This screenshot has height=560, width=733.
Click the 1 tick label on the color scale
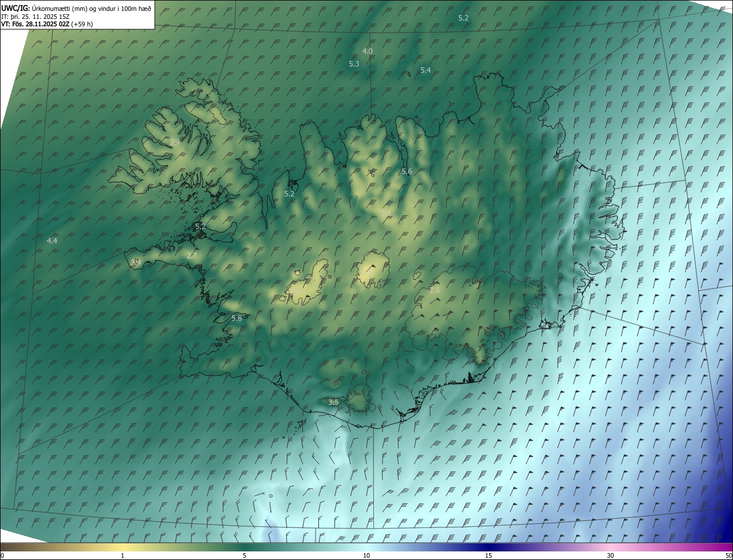[123, 556]
